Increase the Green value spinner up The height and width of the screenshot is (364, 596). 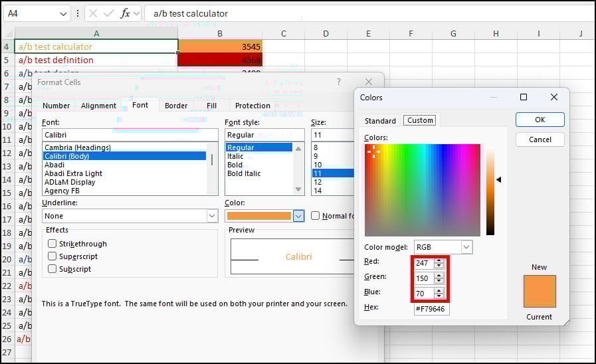[x=439, y=276]
